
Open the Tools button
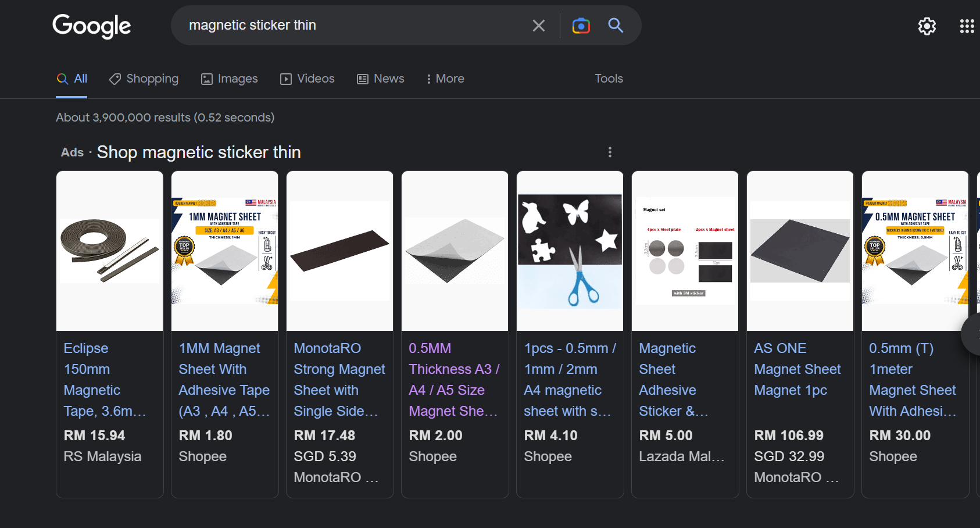coord(609,79)
